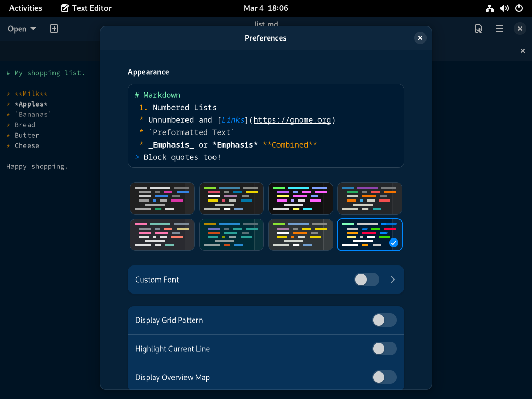
Task: Close the Preferences dialog
Action: pyautogui.click(x=420, y=38)
